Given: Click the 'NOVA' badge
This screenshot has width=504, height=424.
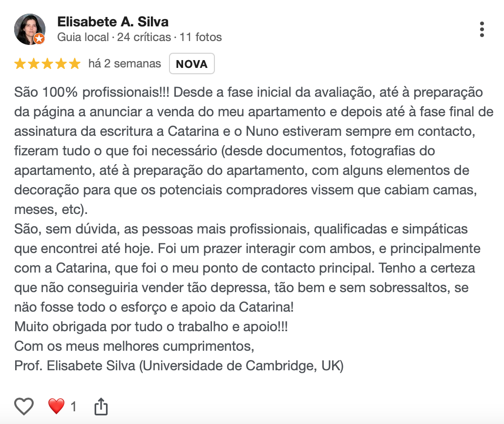Looking at the screenshot, I should coord(191,64).
